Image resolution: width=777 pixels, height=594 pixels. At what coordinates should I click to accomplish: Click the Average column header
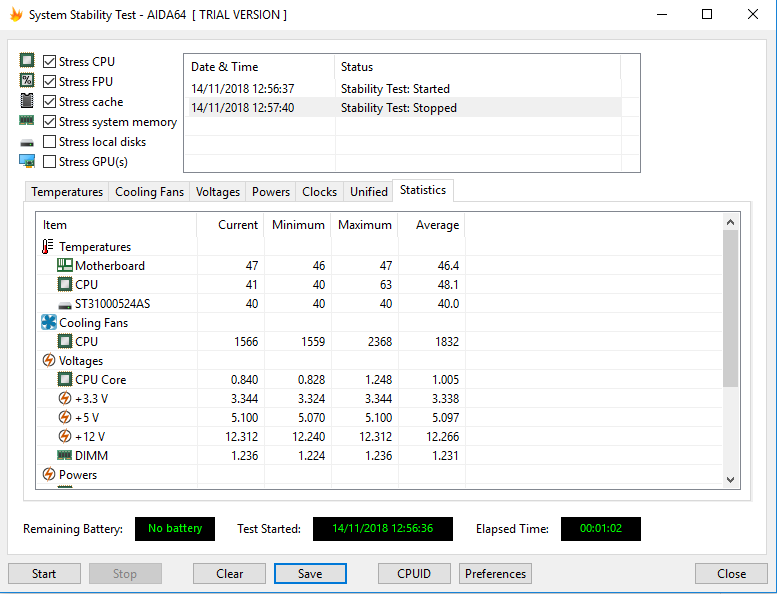click(432, 225)
